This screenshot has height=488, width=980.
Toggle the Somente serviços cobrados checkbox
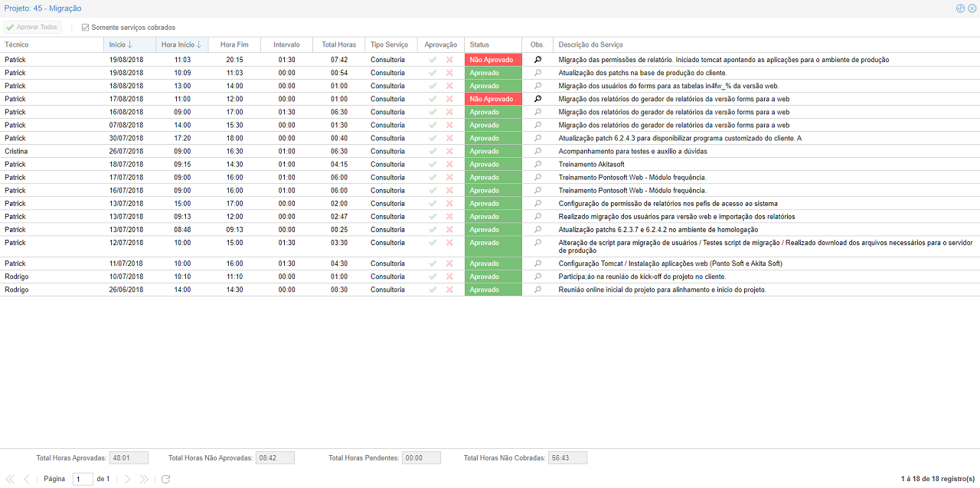tap(86, 28)
